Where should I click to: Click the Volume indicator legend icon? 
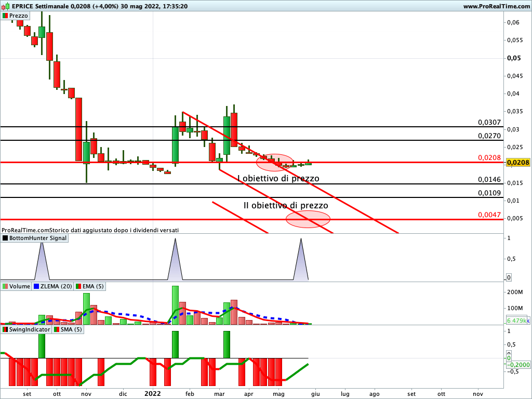pos(5,286)
